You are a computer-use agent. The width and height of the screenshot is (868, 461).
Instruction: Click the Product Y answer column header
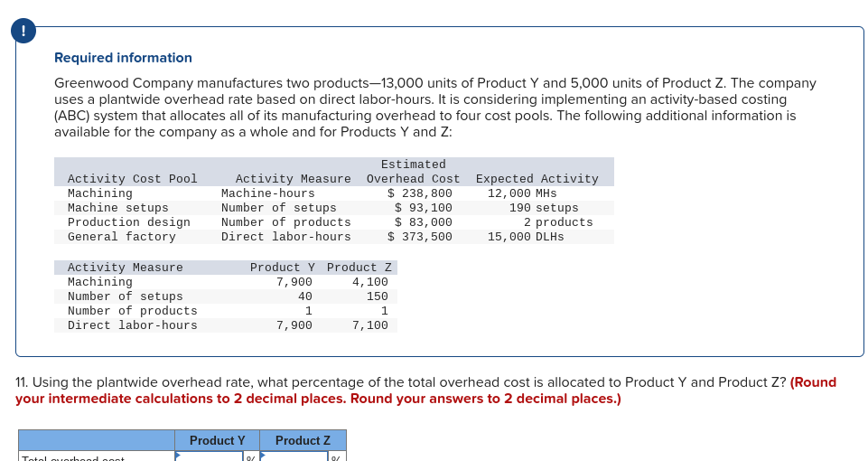pos(217,440)
